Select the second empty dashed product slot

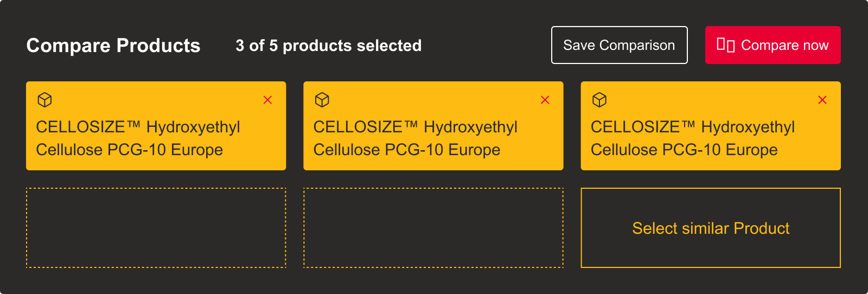[x=433, y=228]
